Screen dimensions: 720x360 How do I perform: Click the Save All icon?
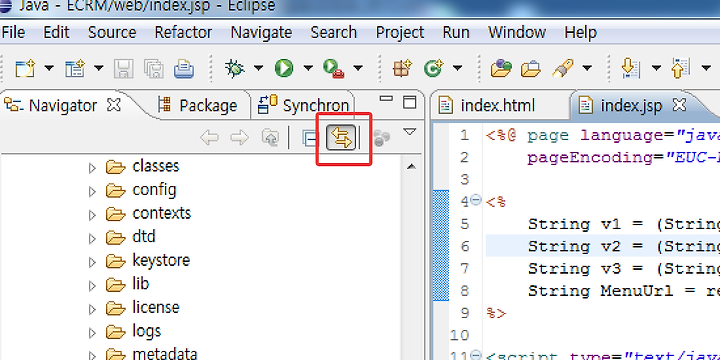pyautogui.click(x=153, y=69)
